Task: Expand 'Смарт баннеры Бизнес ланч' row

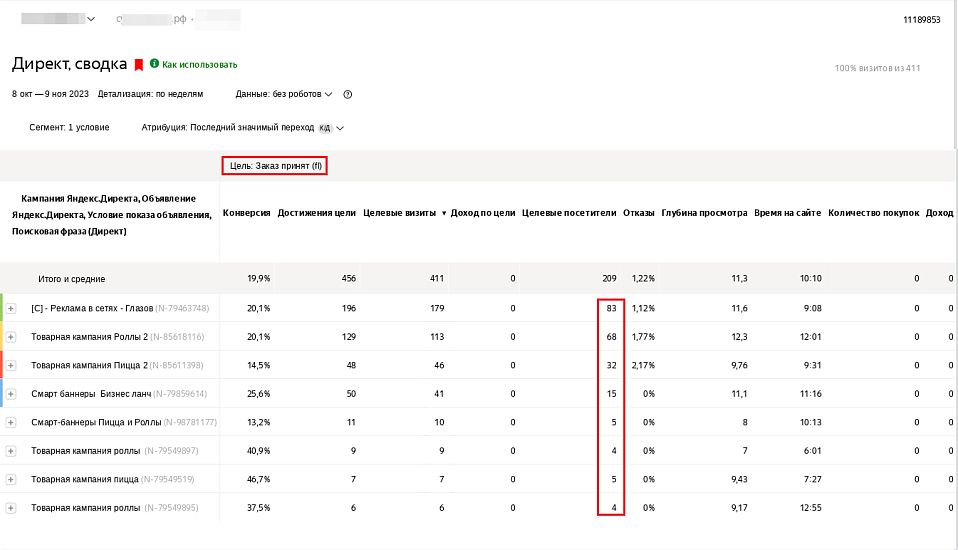Action: point(11,394)
